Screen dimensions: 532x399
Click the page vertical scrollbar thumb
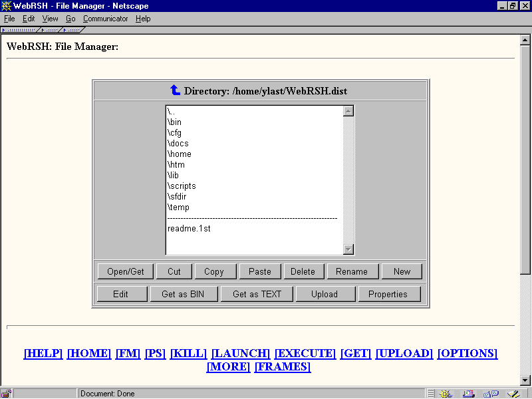525,160
